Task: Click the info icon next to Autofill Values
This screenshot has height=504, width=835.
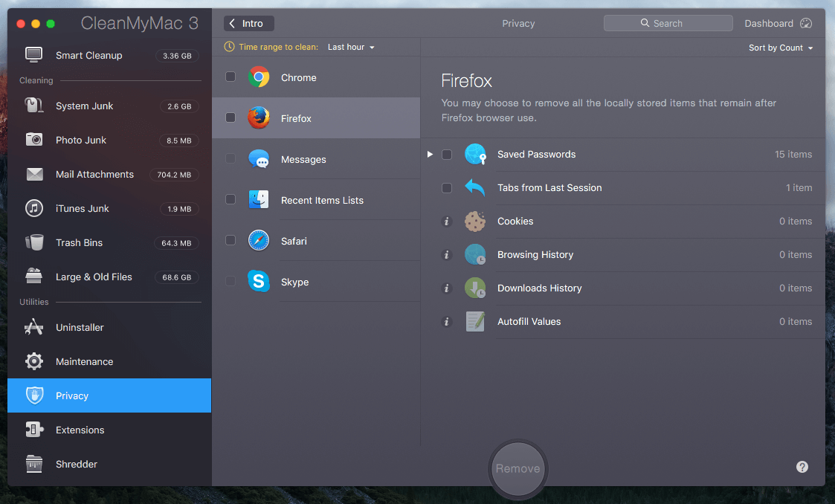Action: (x=447, y=321)
